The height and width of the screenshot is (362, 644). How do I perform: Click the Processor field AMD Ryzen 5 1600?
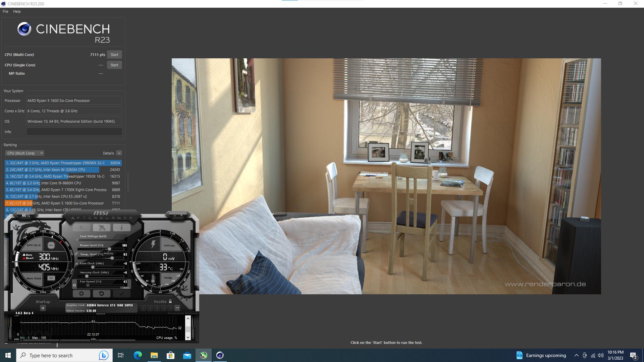pos(74,101)
